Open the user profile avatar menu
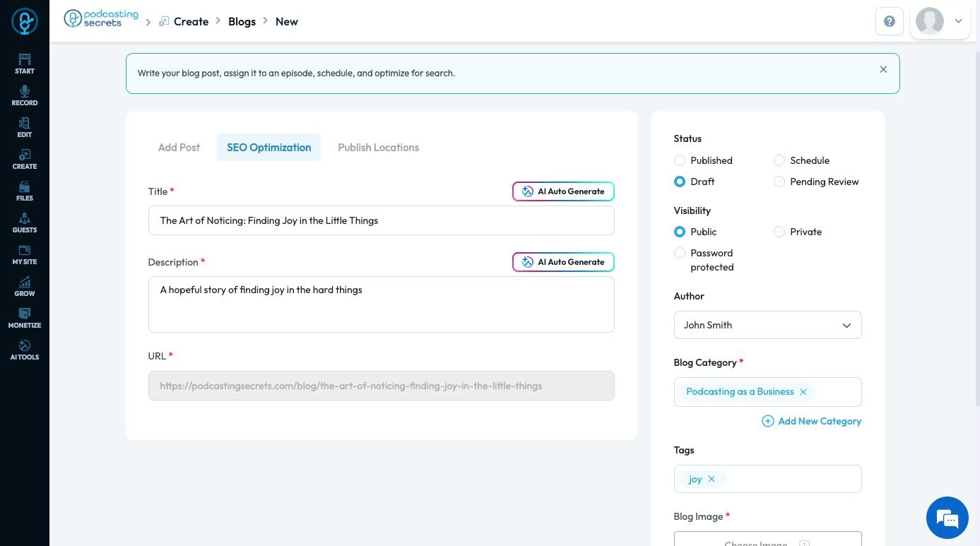Screen dimensions: 980x546 tap(940, 21)
